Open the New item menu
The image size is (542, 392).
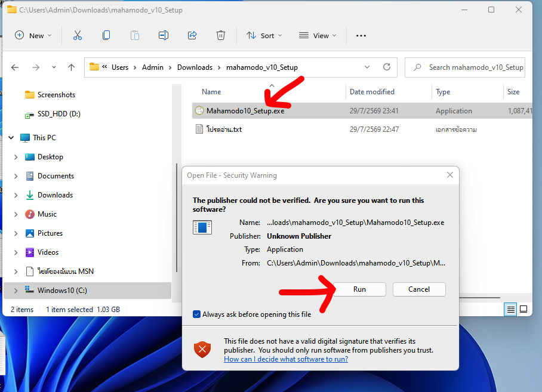click(x=33, y=36)
